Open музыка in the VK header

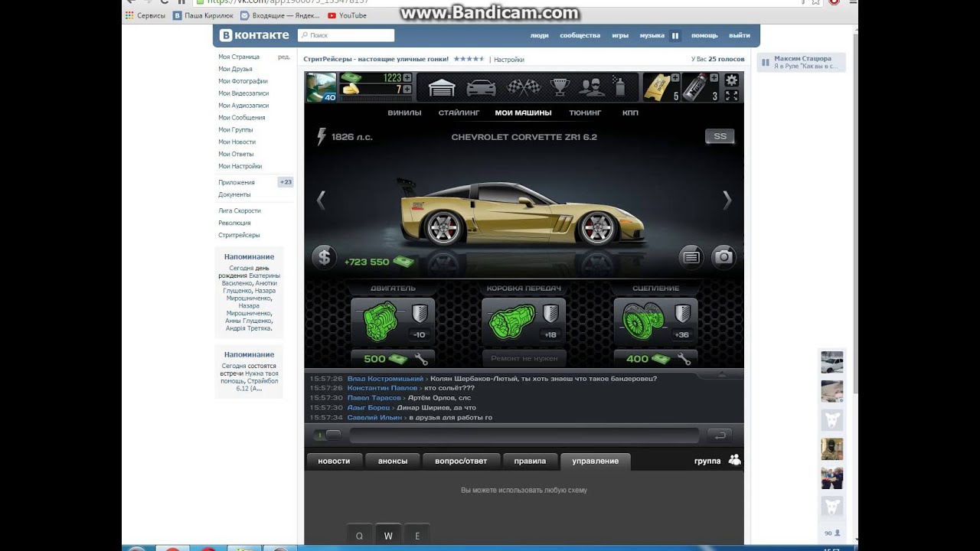tap(652, 35)
